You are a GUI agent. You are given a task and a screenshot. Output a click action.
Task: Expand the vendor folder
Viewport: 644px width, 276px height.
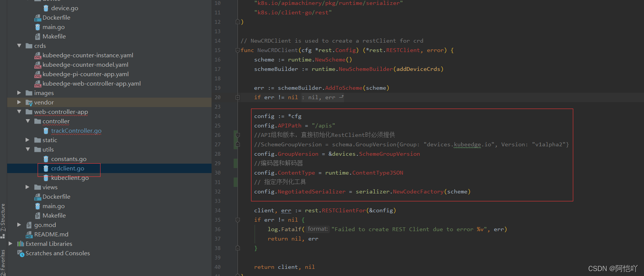[19, 102]
